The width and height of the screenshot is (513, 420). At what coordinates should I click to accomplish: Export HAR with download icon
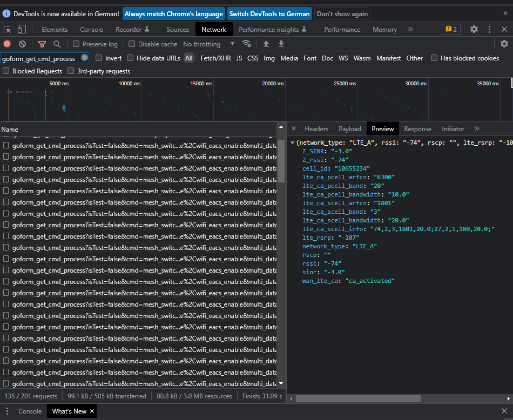pyautogui.click(x=281, y=44)
